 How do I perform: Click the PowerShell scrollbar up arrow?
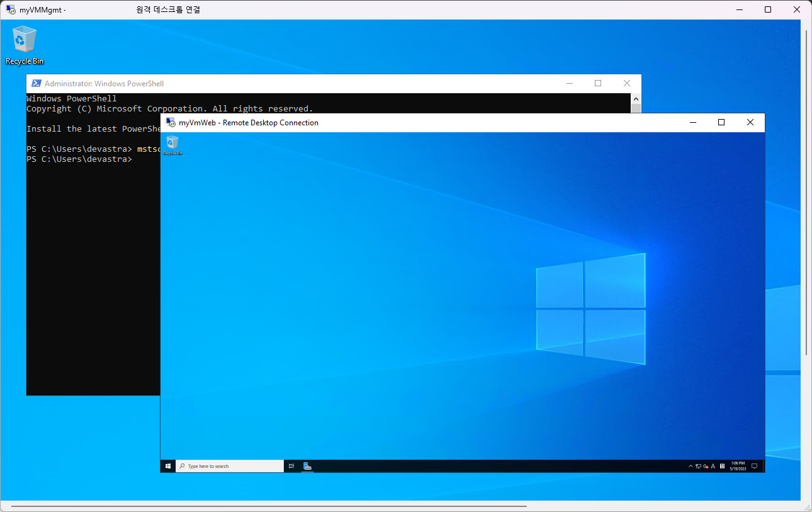[636, 99]
